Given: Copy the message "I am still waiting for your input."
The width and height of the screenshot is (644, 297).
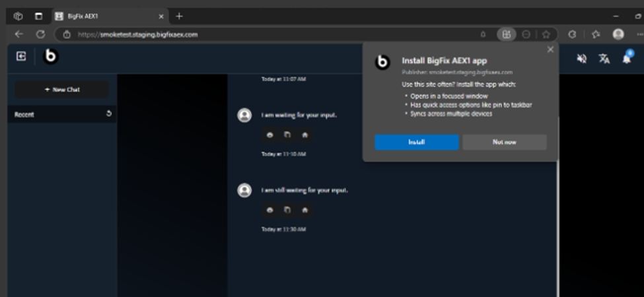Looking at the screenshot, I should [287, 210].
